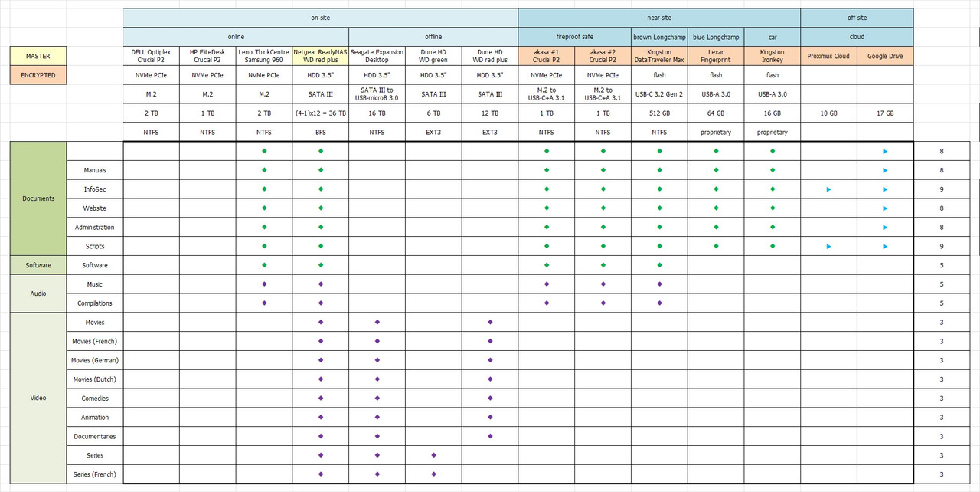This screenshot has width=980, height=492.
Task: Select the 'Administration' row label
Action: (x=95, y=228)
